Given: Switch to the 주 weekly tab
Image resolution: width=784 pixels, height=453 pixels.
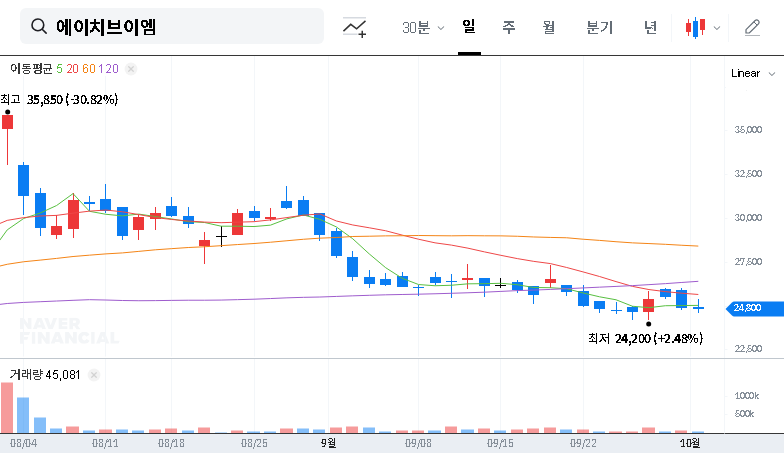Looking at the screenshot, I should point(508,28).
